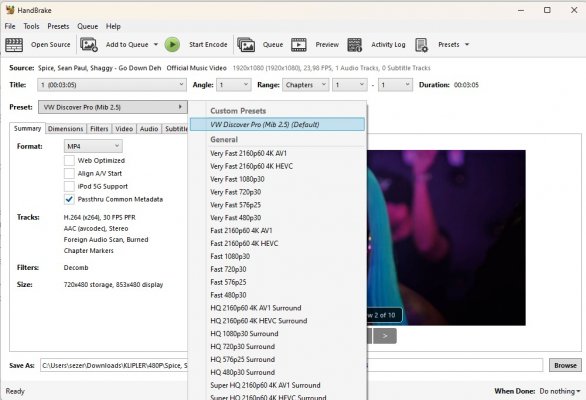Open the Range Chapters dropdown

[x=305, y=85]
